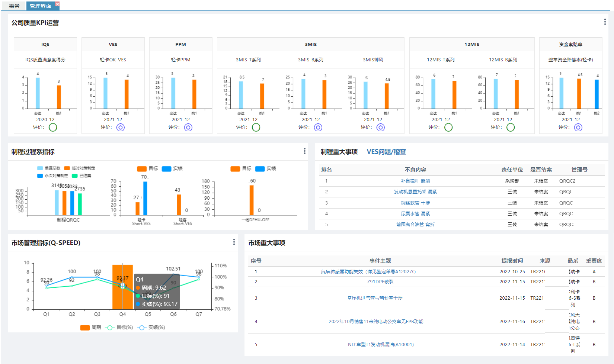This screenshot has width=614, height=364.
Task: Open the Z91DPF破裂 event link
Action: 380,282
